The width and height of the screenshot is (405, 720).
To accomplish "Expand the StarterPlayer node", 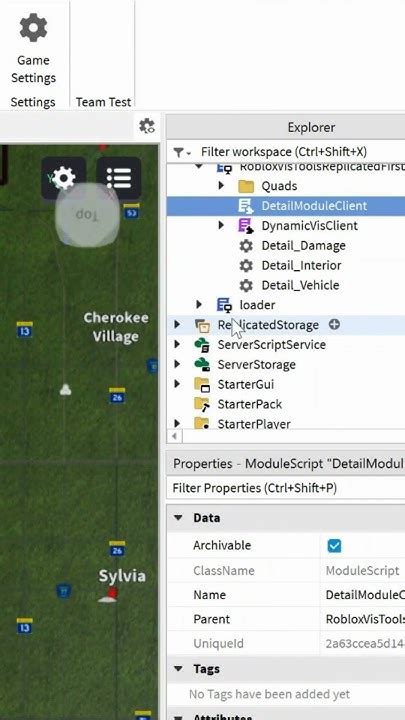I will tap(177, 423).
